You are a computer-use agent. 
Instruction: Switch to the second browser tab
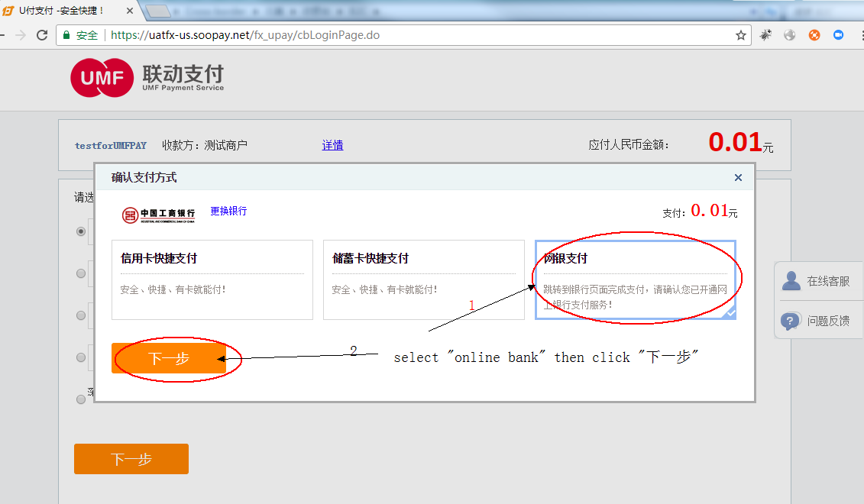[x=157, y=11]
